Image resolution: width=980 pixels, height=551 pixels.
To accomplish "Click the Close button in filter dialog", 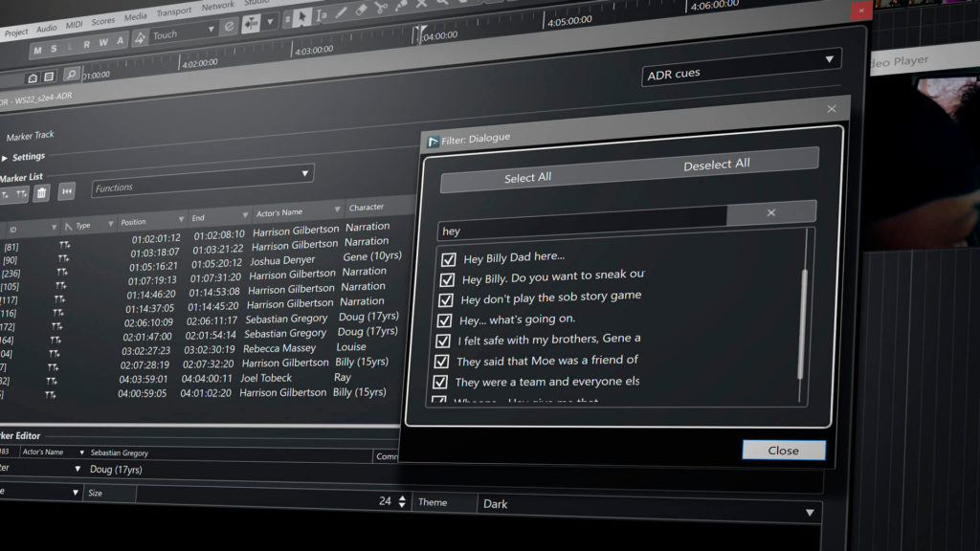I will point(783,451).
